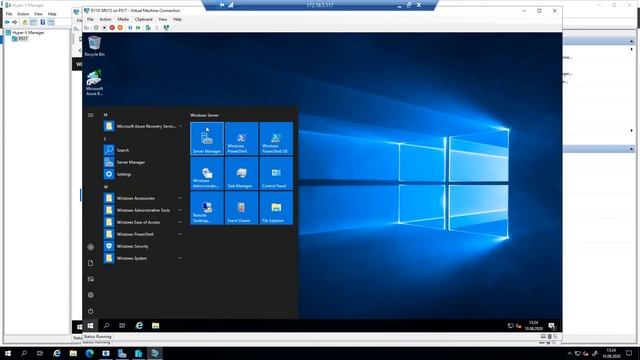The height and width of the screenshot is (360, 640).
Task: Open Edge from the host taskbar
Action: pyautogui.click(x=89, y=353)
